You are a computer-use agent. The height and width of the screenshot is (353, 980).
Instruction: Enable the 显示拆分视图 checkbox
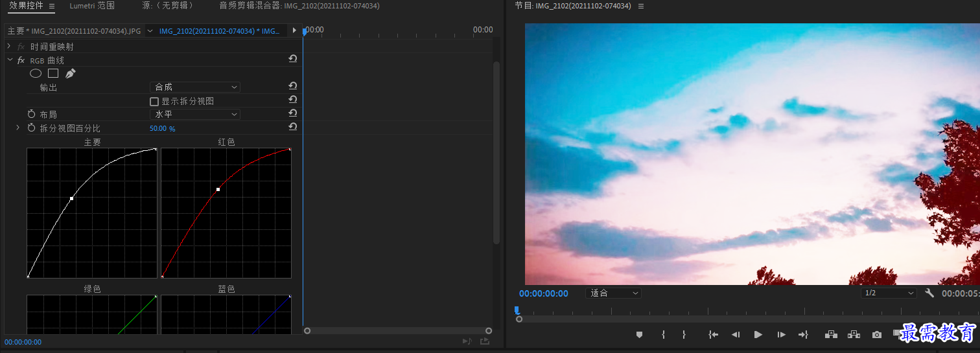point(154,101)
